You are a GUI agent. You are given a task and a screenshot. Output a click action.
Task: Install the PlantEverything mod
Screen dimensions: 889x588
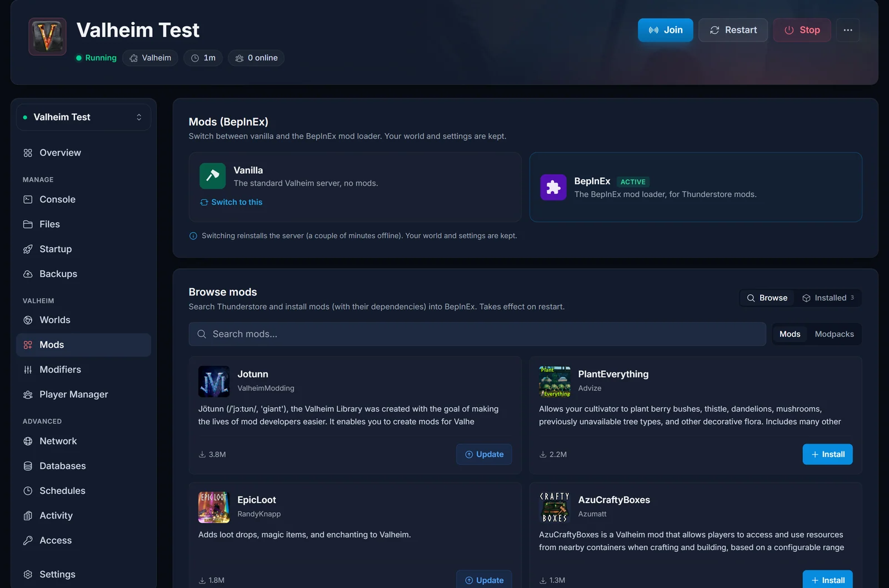tap(828, 454)
